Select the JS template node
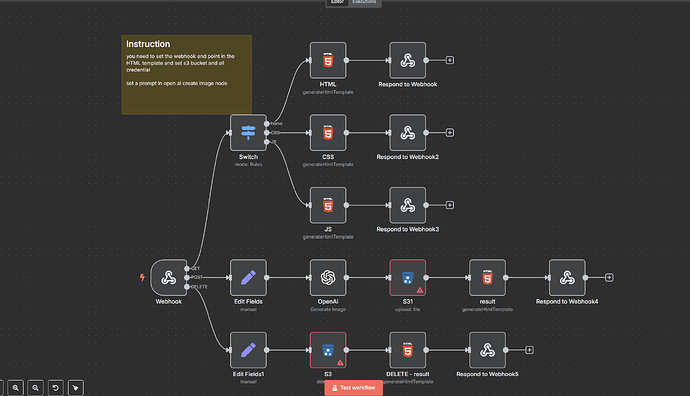Screen dimensions: 690x396 click(x=328, y=205)
